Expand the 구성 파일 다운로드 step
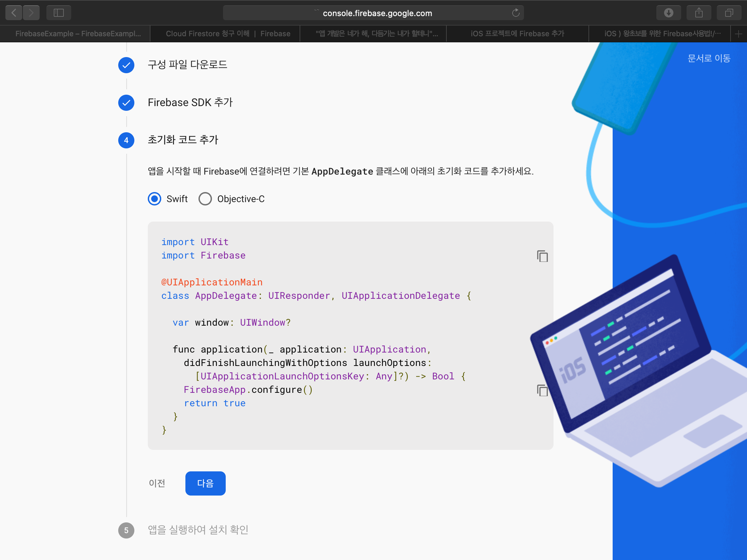Viewport: 747px width, 560px height. [x=187, y=65]
